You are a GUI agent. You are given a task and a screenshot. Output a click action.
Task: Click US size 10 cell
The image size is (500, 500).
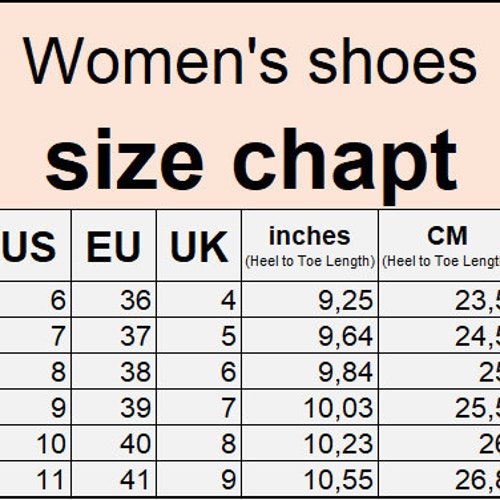coord(35,443)
